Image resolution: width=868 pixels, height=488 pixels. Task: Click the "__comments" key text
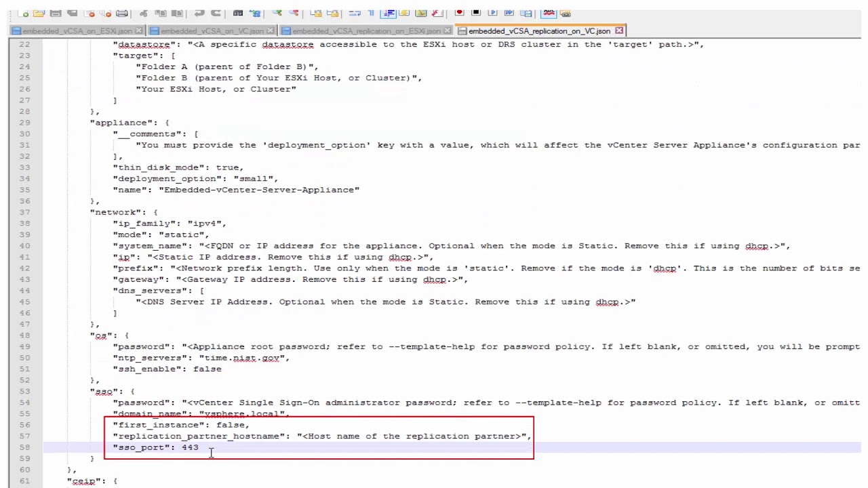[x=147, y=134]
